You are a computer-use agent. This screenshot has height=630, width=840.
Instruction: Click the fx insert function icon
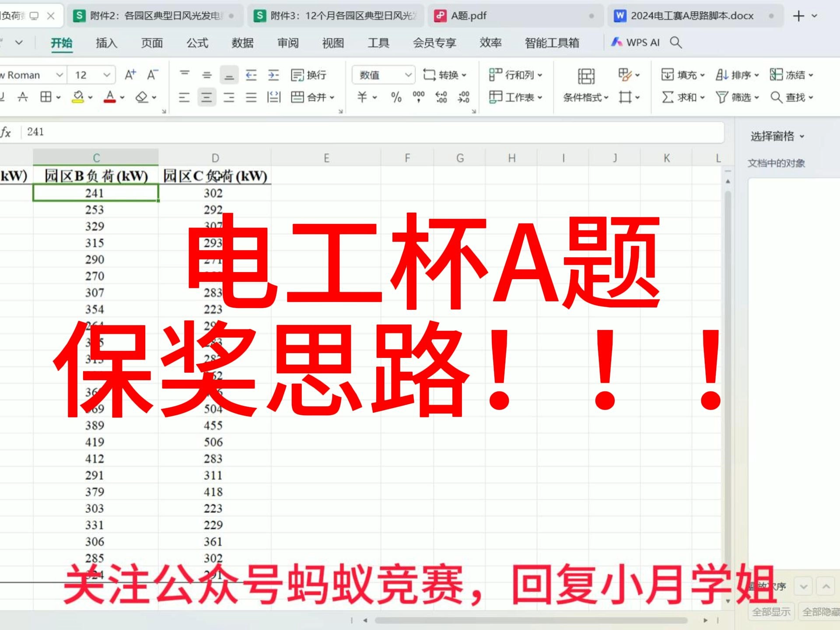6,132
